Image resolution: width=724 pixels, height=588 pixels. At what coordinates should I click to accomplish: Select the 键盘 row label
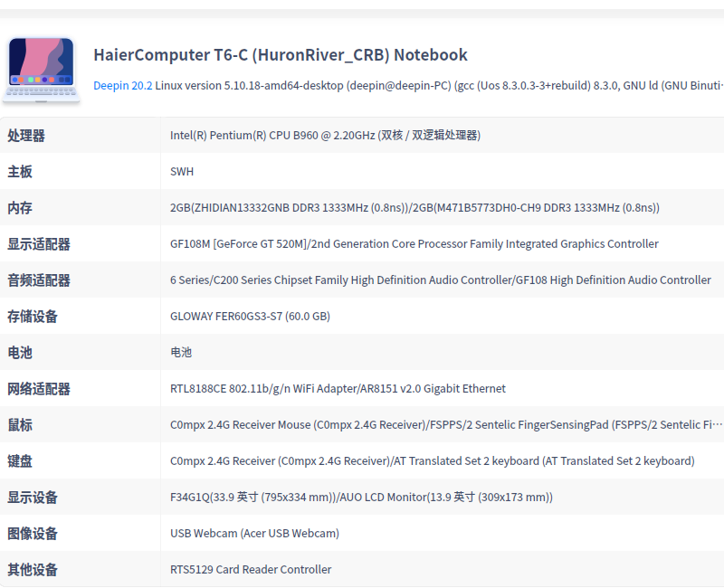pyautogui.click(x=20, y=461)
